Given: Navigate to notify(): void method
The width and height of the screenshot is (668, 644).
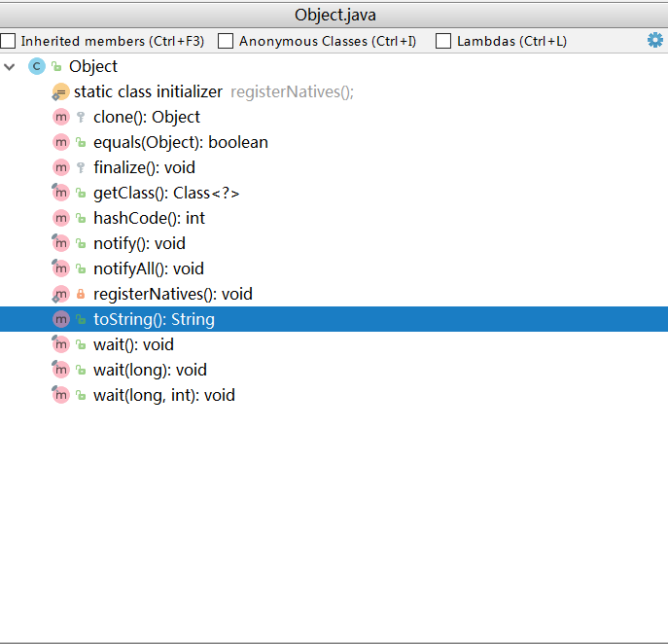Looking at the screenshot, I should click(x=334, y=243).
